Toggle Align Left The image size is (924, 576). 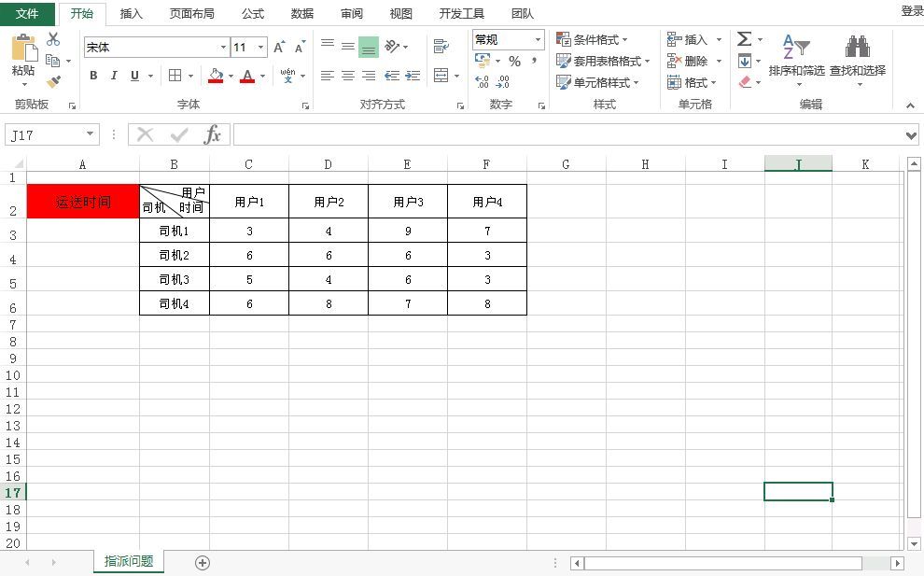(x=328, y=76)
